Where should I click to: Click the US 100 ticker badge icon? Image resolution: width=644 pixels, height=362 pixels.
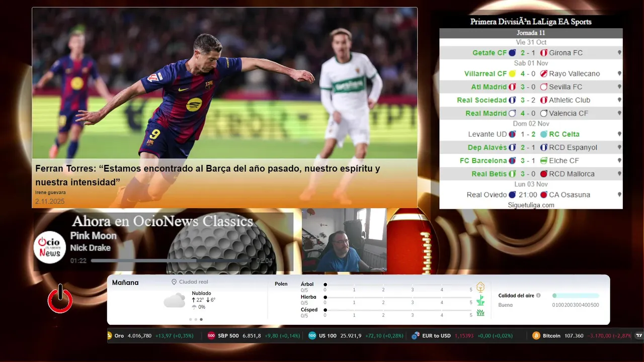click(x=312, y=336)
